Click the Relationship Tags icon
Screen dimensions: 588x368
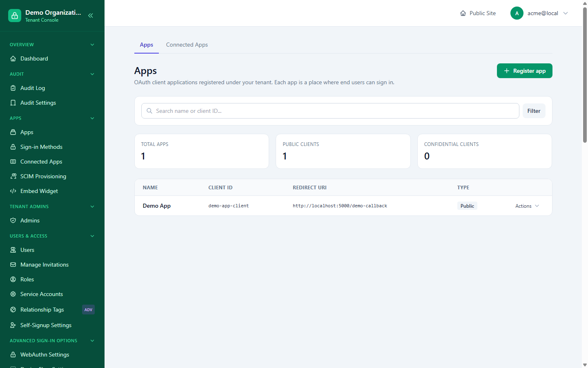[x=13, y=310]
